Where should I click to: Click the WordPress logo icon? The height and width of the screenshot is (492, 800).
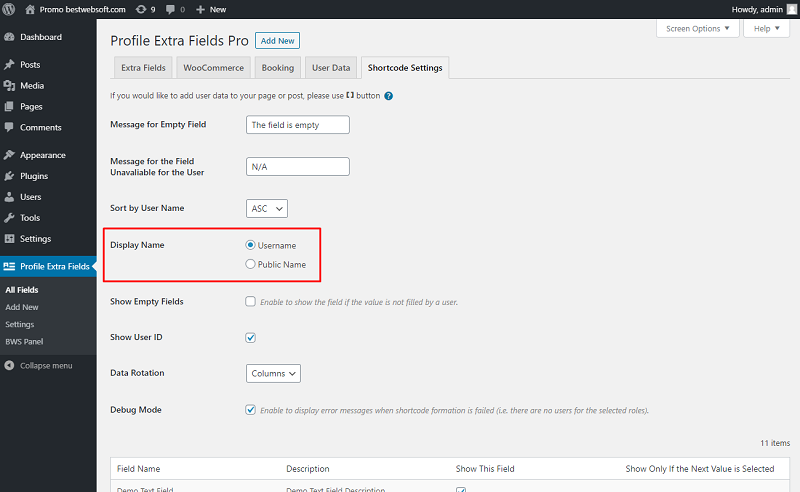pos(9,9)
